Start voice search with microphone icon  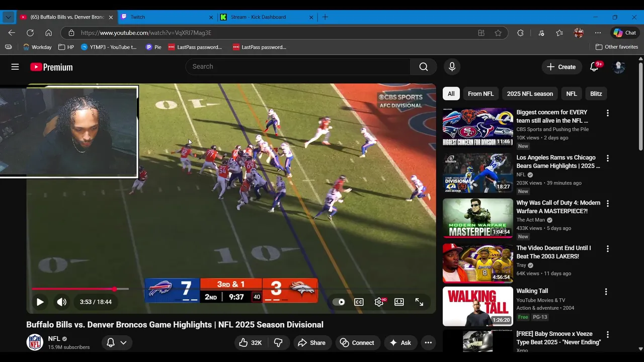click(452, 67)
